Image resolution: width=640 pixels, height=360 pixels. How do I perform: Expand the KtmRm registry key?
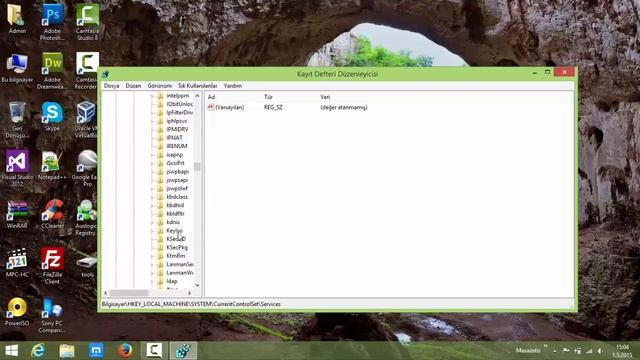point(152,256)
